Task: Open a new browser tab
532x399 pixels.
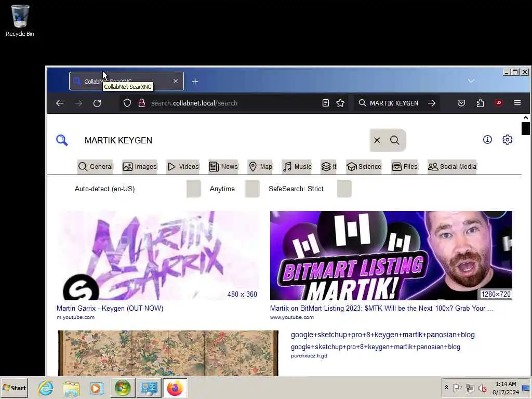Action: point(195,82)
